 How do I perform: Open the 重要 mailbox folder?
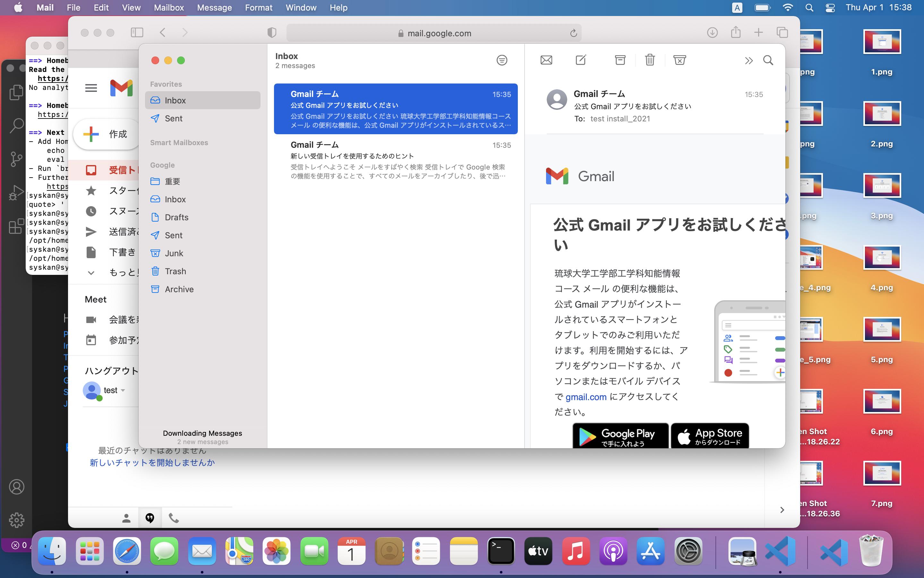click(203, 181)
